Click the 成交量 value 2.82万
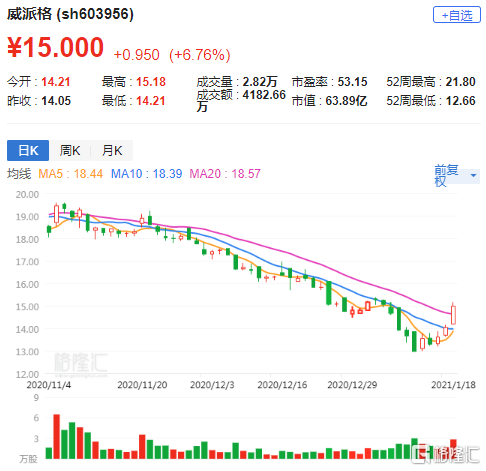Image resolution: width=486 pixels, height=471 pixels. pos(260,82)
